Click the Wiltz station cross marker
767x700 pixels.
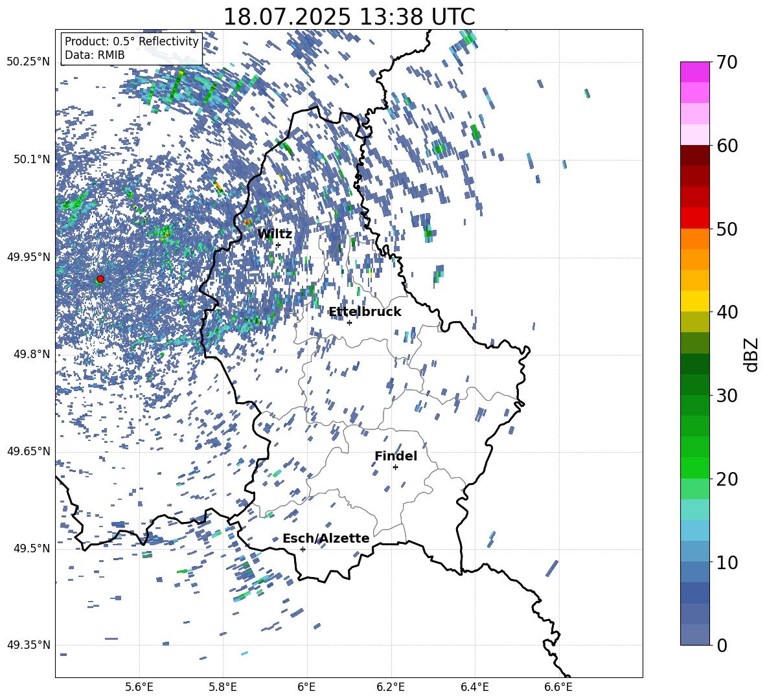point(279,245)
